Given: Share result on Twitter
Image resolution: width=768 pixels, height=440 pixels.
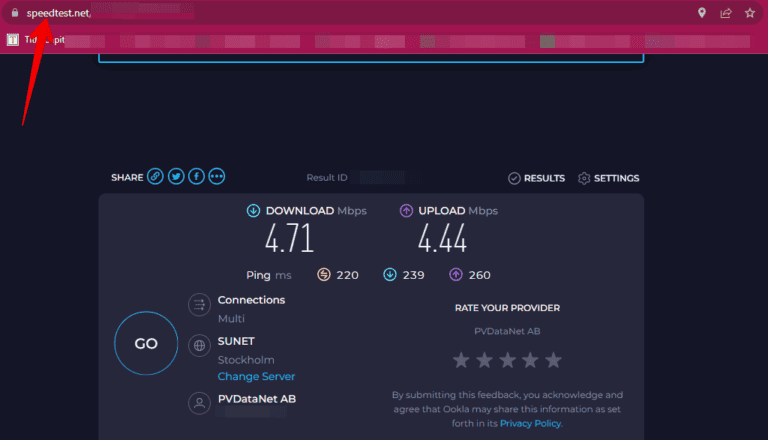Looking at the screenshot, I should click(x=176, y=177).
